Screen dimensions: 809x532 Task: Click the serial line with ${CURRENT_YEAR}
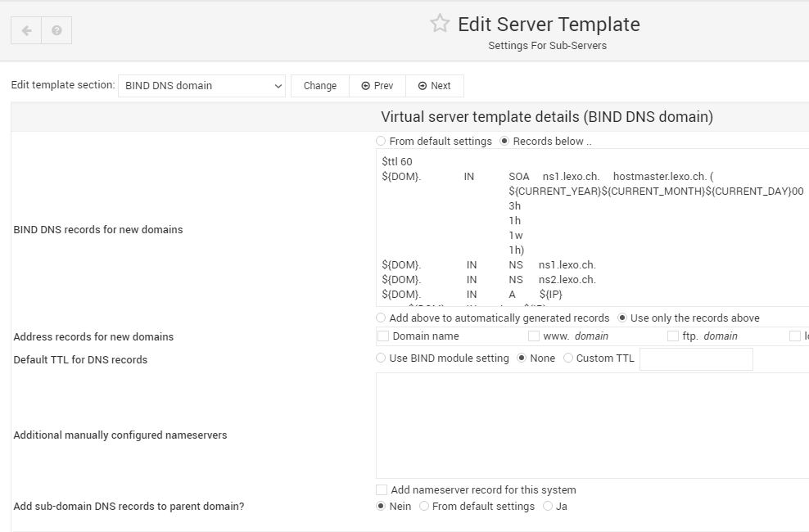pos(656,192)
